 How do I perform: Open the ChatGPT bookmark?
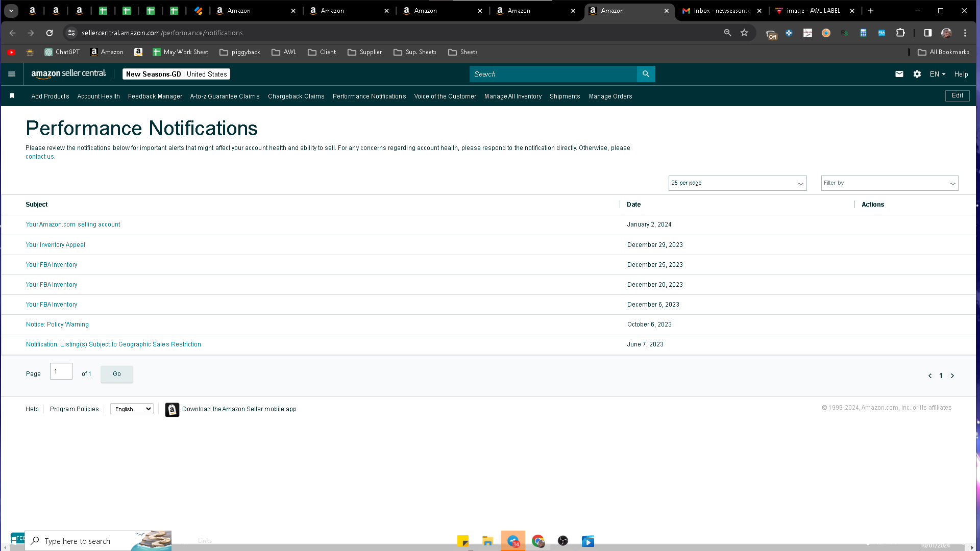tap(62, 52)
